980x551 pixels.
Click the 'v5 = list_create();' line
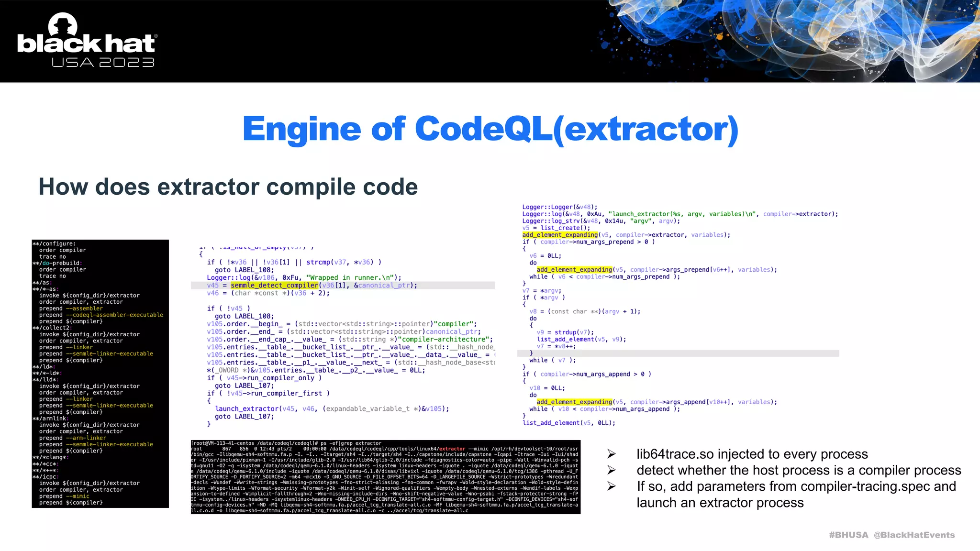(556, 228)
